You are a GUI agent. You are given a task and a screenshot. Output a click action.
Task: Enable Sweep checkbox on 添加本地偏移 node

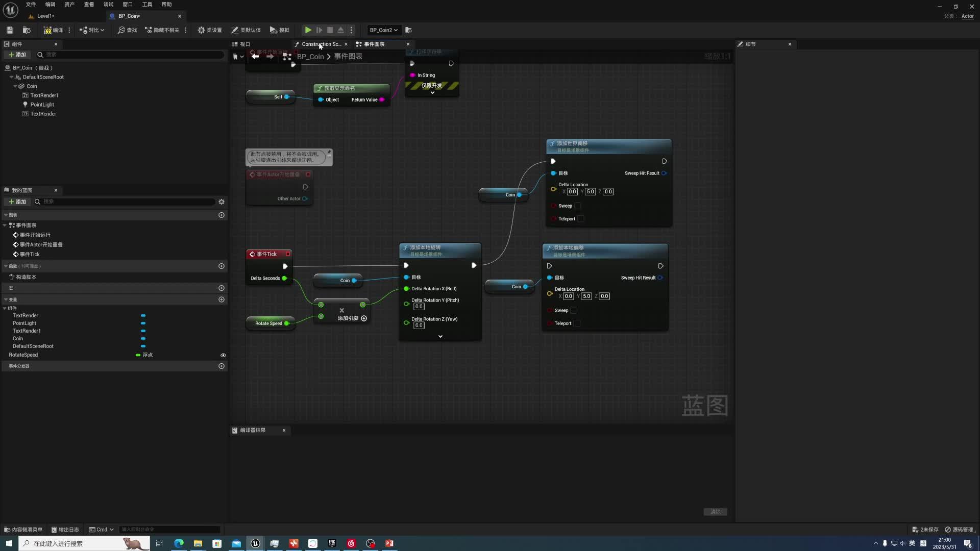click(574, 311)
